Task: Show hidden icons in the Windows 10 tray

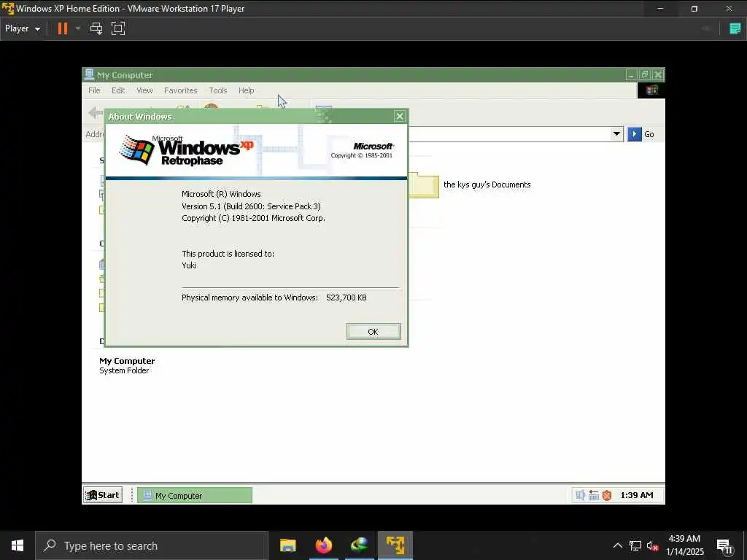Action: [617, 545]
